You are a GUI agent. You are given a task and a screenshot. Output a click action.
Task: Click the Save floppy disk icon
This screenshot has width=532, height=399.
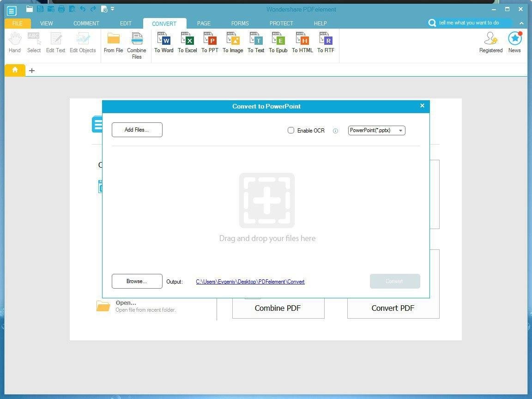point(40,9)
